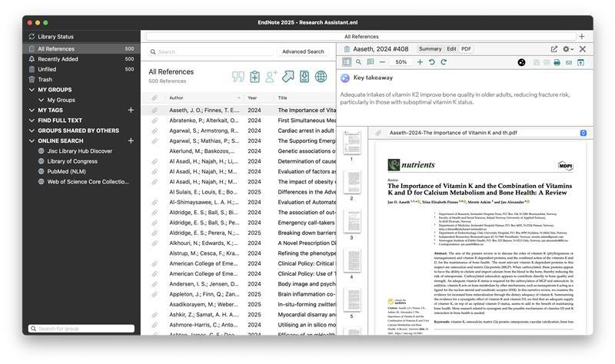
Task: Switch to the PDF tab
Action: (x=466, y=49)
